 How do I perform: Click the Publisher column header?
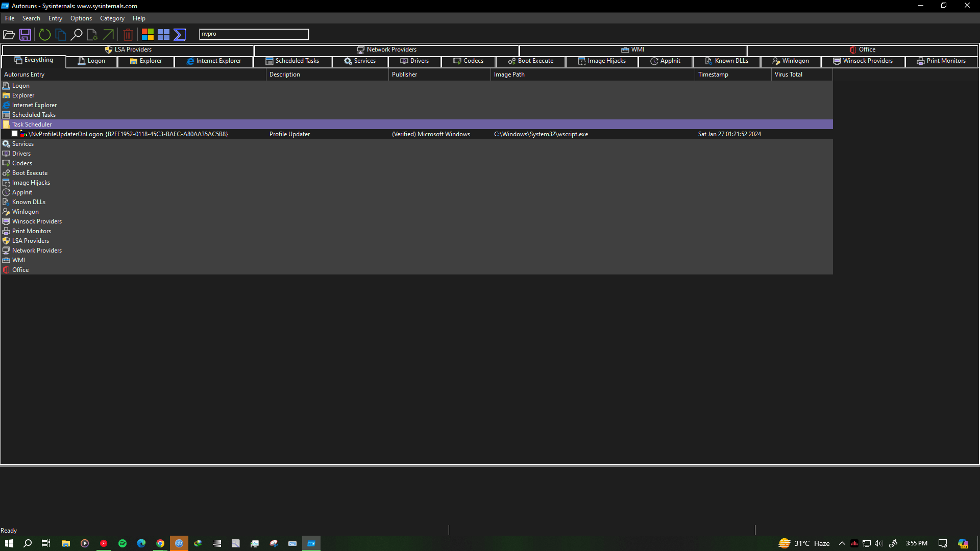(404, 74)
